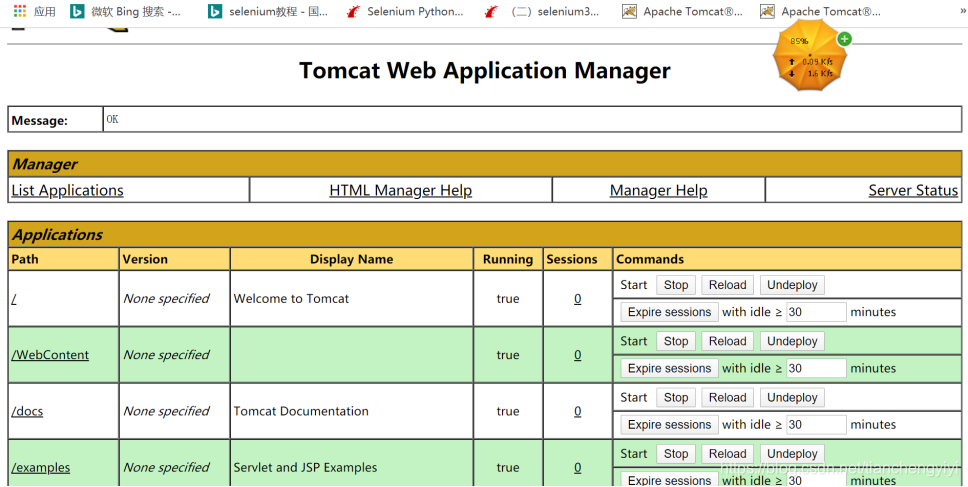Screen dimensions: 968x487
Task: Click the sessions count for root / app
Action: tap(578, 299)
